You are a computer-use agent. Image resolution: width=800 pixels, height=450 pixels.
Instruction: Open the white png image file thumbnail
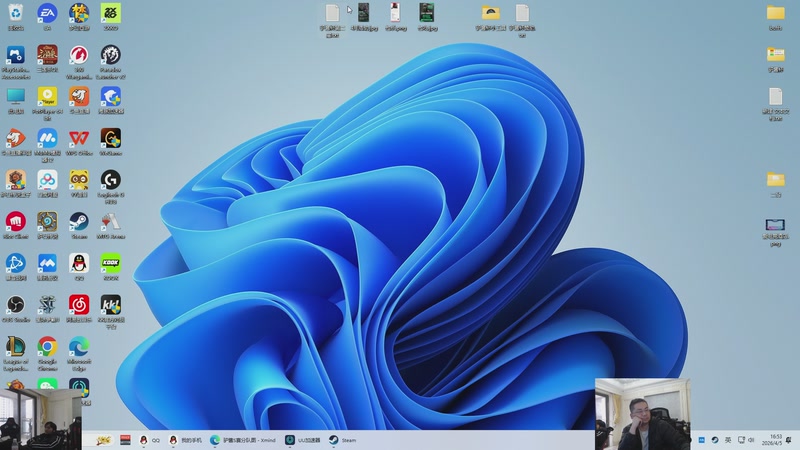(395, 13)
